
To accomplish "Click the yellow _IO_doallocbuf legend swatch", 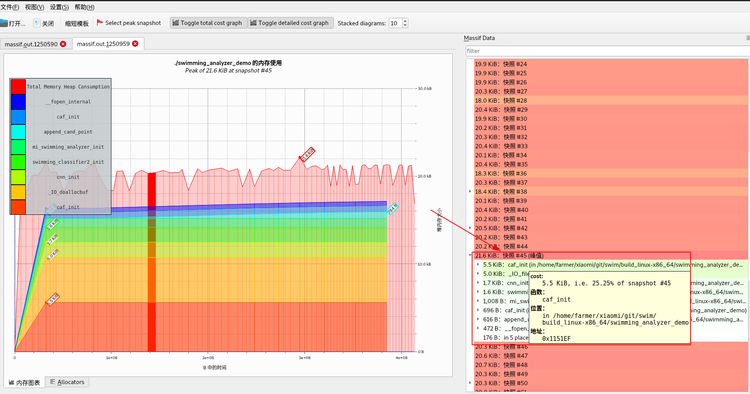I will point(18,192).
